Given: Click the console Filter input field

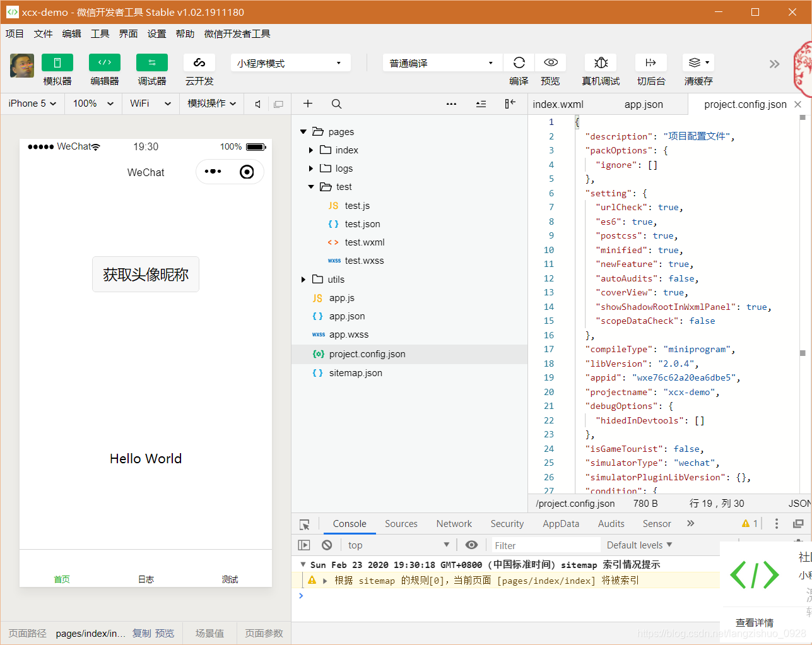Looking at the screenshot, I should click(546, 545).
